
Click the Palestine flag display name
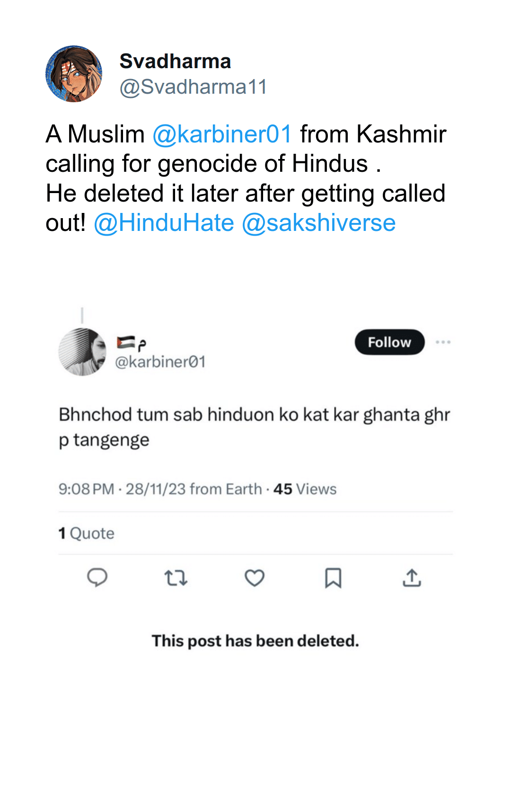coord(132,343)
